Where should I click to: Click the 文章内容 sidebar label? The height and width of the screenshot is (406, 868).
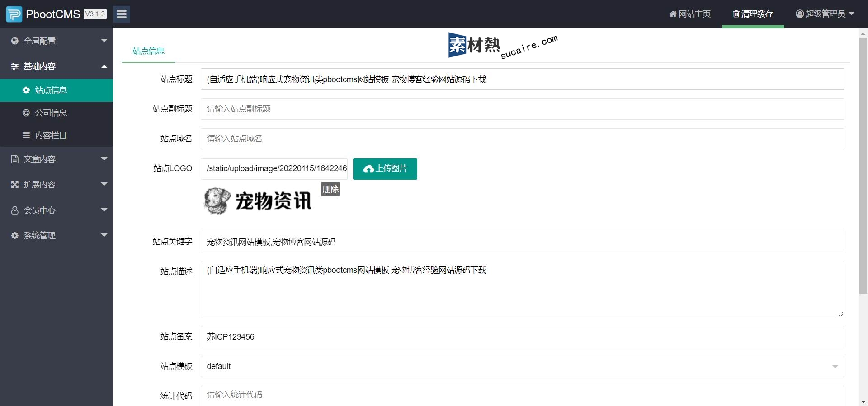[x=40, y=159]
